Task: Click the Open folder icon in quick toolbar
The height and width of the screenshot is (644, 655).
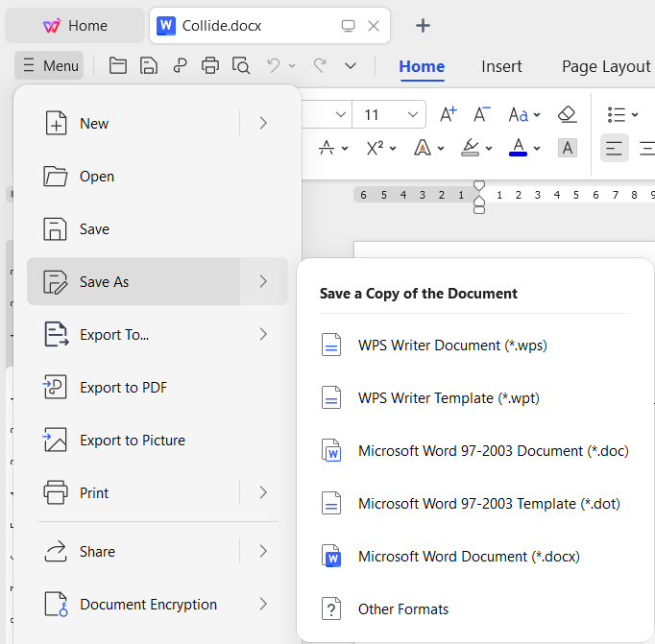Action: point(118,65)
